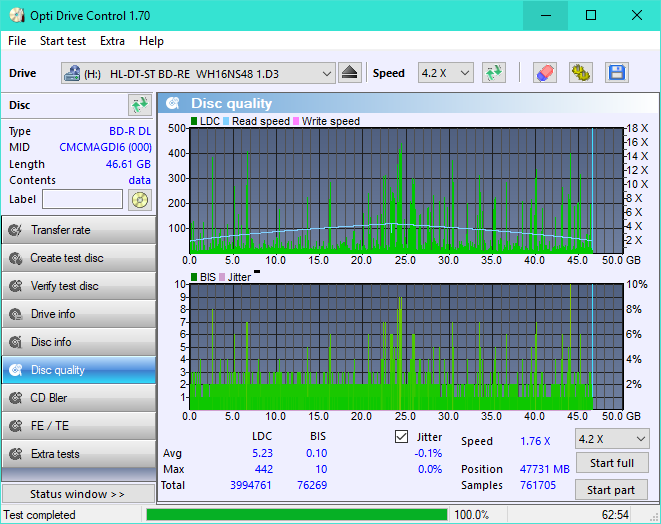Click the BIS total 76269
This screenshot has height=524, width=661.
(x=312, y=485)
